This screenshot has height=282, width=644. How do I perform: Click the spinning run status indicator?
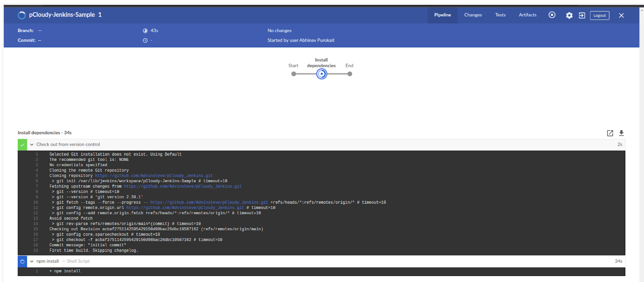[22, 15]
